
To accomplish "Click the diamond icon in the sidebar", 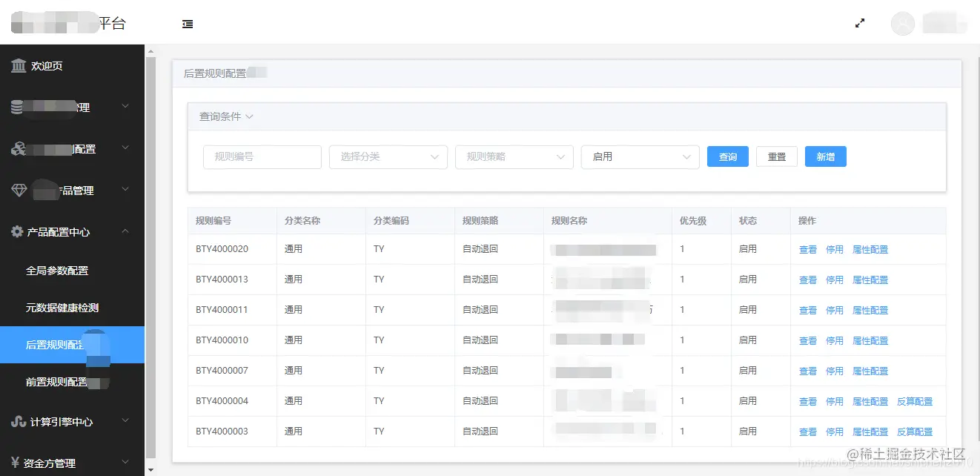I will pos(19,191).
